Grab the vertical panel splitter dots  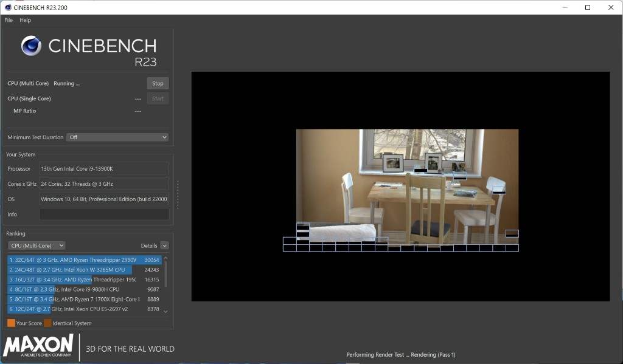click(x=178, y=194)
